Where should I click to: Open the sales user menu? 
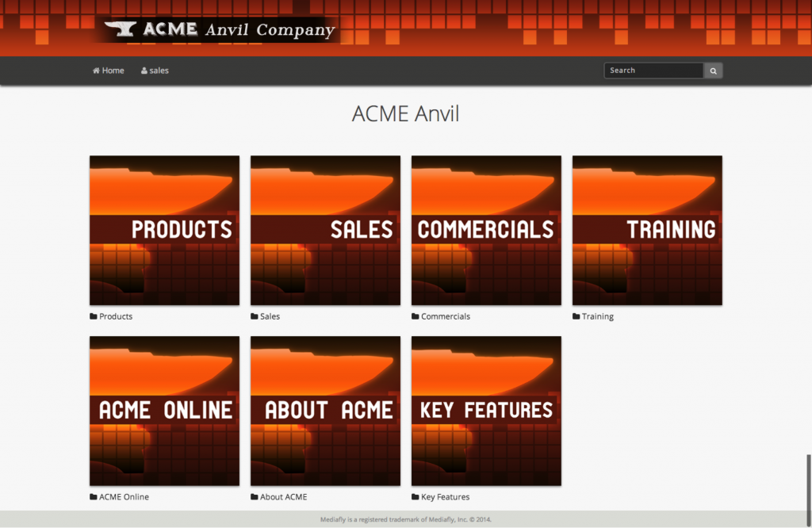155,71
